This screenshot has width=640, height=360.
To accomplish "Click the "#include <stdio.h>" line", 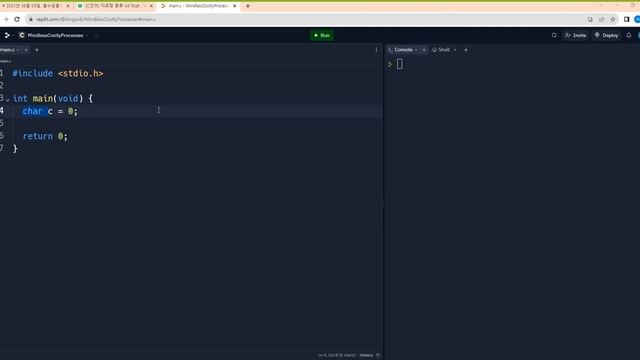I will coord(58,73).
